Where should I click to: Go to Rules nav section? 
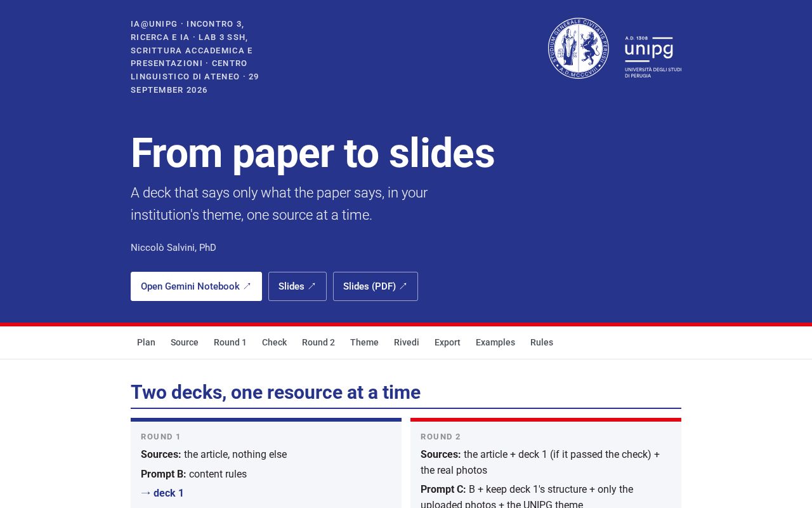pyautogui.click(x=542, y=342)
